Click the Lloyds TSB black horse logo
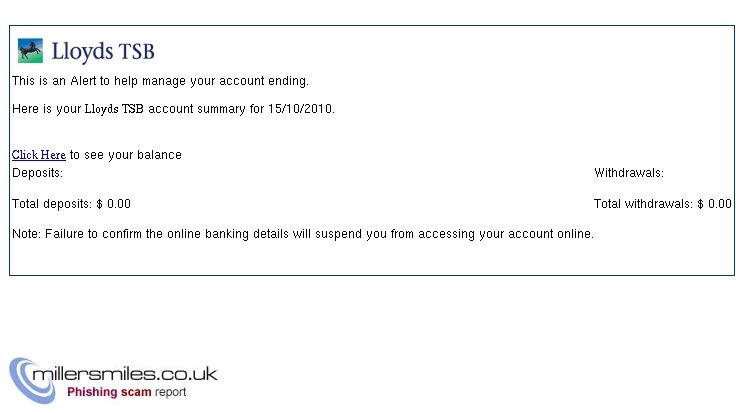 (x=30, y=51)
